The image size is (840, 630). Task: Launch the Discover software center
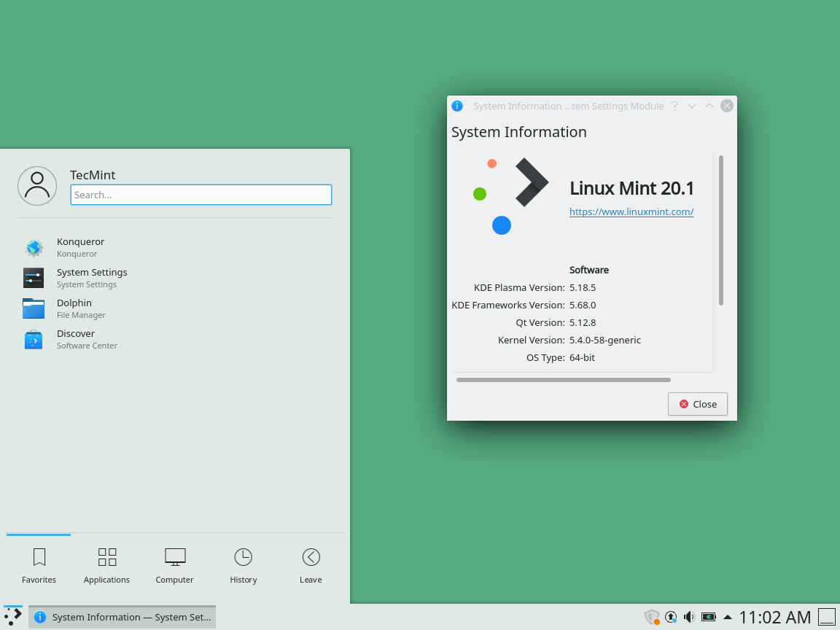[x=76, y=339]
